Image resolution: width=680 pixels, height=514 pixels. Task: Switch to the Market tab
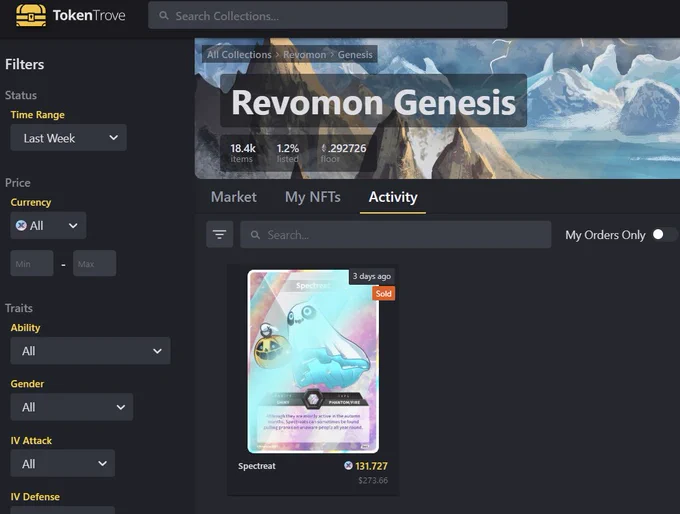[x=234, y=197]
